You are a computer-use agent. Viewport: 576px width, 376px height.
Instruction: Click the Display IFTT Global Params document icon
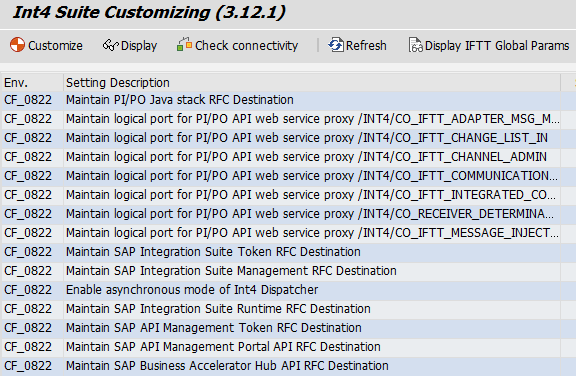(x=415, y=45)
